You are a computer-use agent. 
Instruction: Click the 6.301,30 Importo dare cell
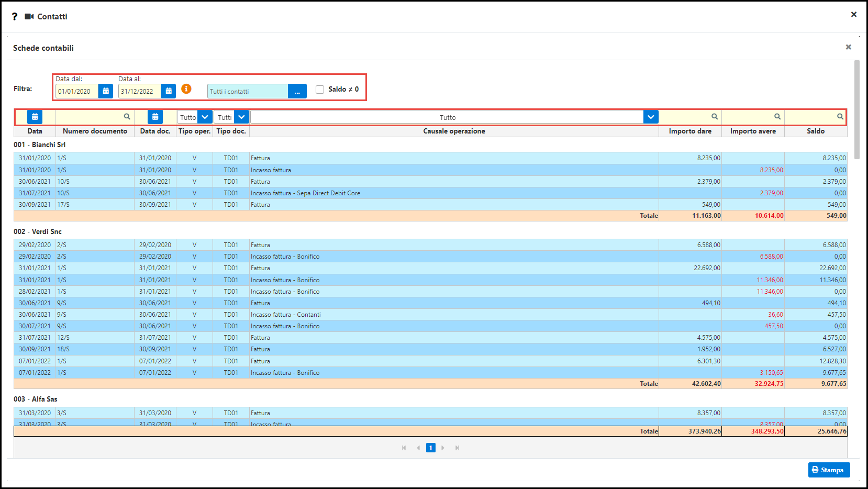[x=690, y=361]
